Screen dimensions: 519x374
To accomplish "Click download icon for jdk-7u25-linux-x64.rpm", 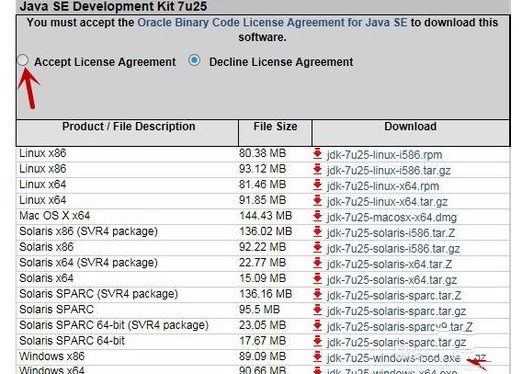I will tap(317, 185).
